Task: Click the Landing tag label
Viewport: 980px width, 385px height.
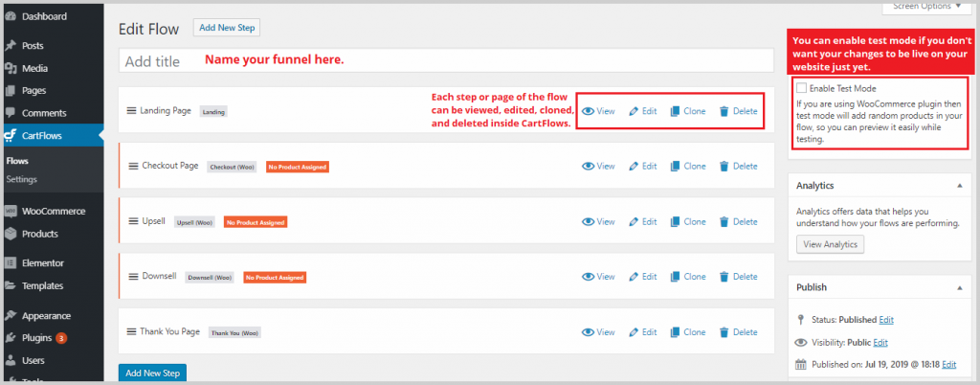Action: point(213,112)
